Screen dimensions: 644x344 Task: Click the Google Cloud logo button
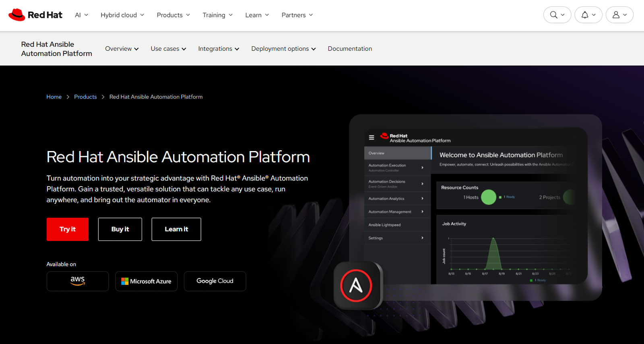[x=215, y=281]
